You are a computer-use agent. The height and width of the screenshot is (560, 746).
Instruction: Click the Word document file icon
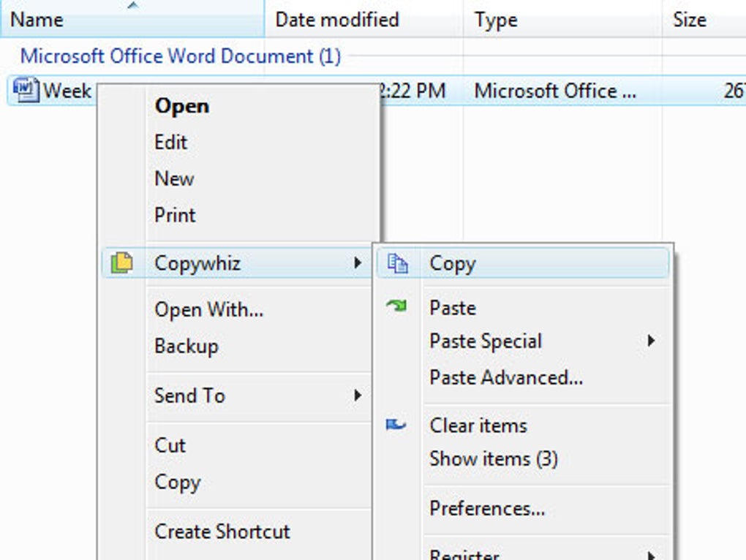click(x=26, y=89)
